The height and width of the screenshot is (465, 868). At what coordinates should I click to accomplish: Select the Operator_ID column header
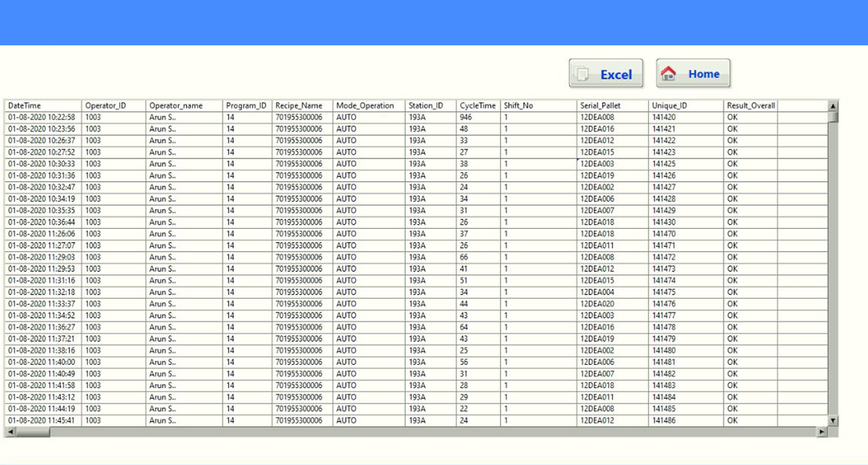click(x=114, y=105)
